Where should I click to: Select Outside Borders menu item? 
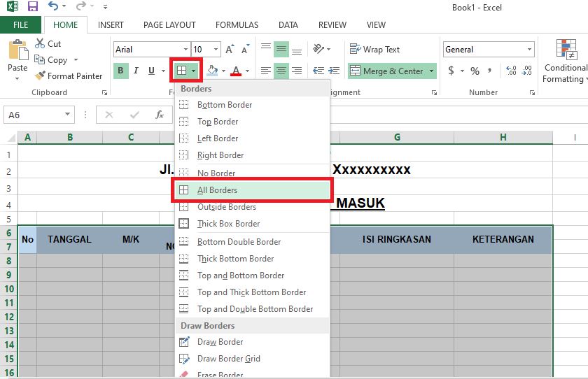252,207
